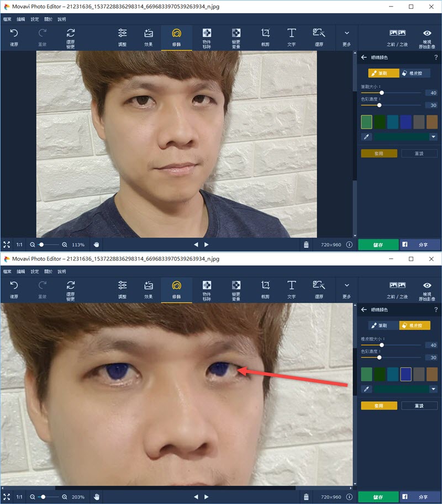Click the Fit to screen icon in top window
Screen dimensions: 442x504
[x=7, y=245]
